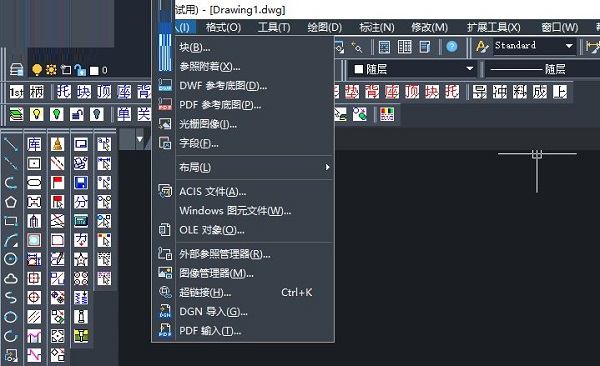Open the 绘图(D) menu
This screenshot has width=600, height=366.
(x=324, y=28)
